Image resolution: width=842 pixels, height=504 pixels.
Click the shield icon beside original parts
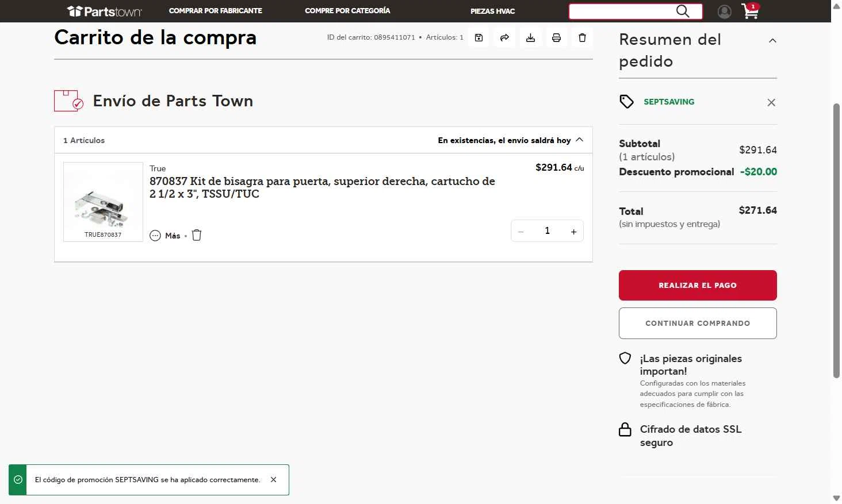pyautogui.click(x=625, y=358)
